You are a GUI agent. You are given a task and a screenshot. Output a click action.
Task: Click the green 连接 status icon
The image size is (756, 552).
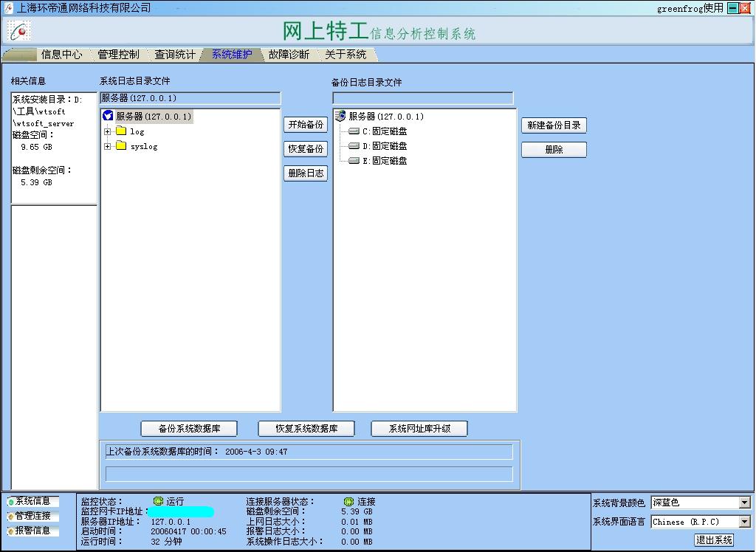pos(348,501)
